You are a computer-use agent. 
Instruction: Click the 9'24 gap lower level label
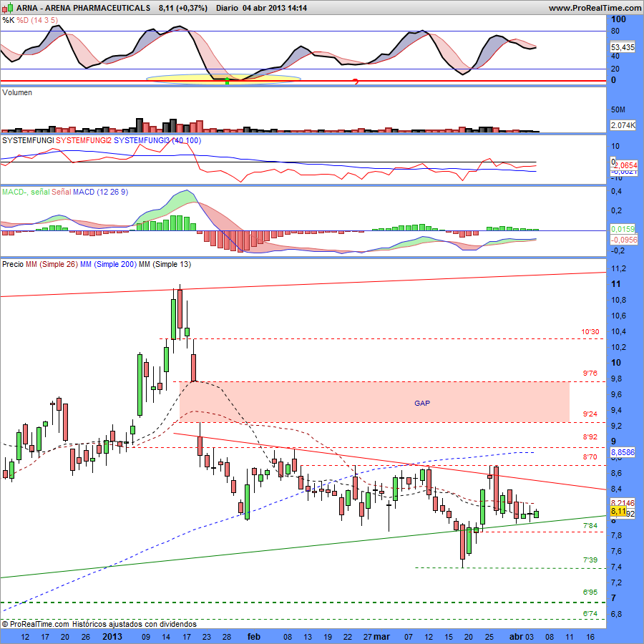click(590, 414)
